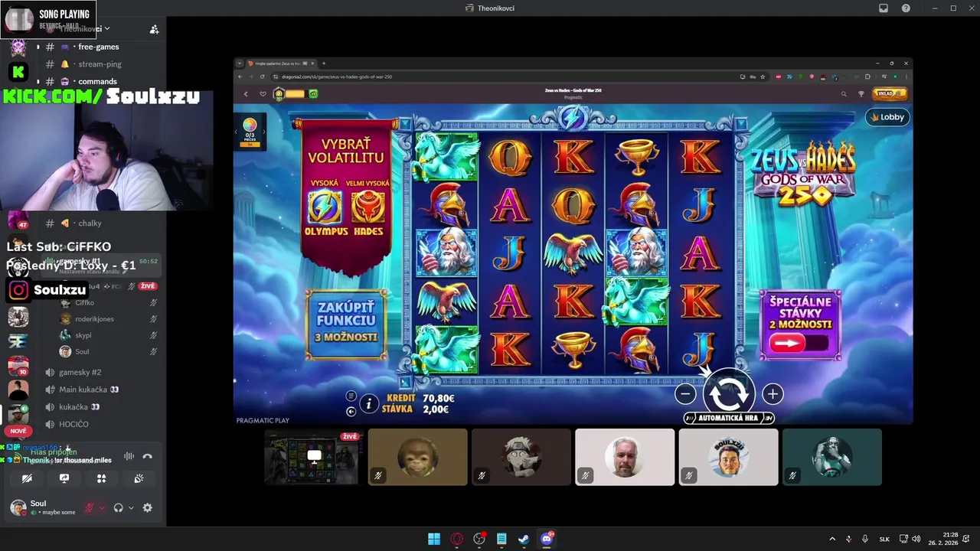Share your screen in Discord

pyautogui.click(x=64, y=478)
